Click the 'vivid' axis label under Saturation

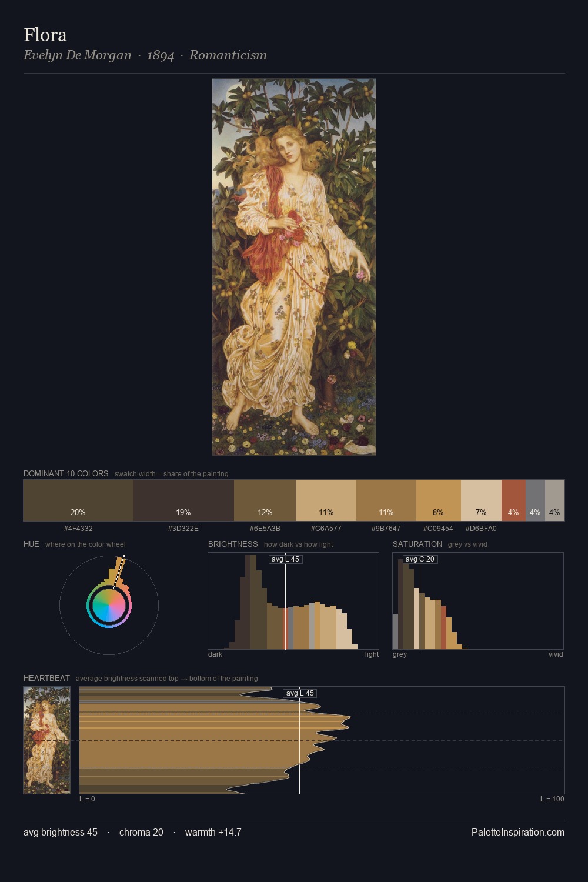pos(556,654)
